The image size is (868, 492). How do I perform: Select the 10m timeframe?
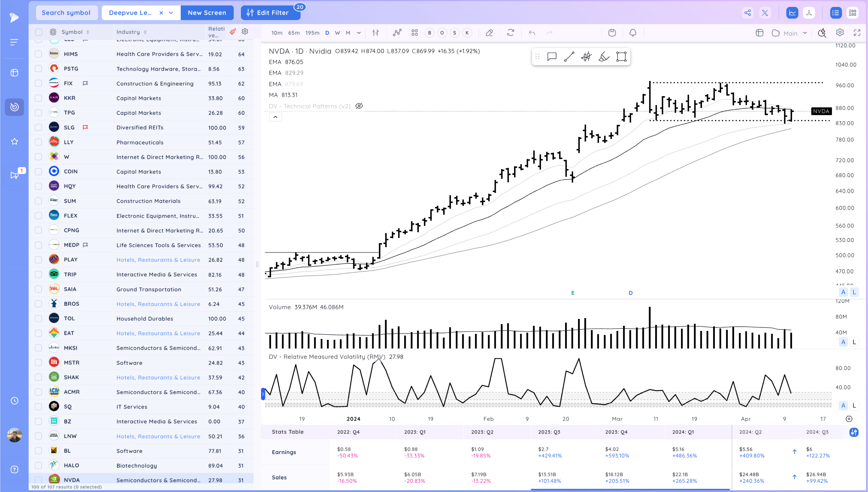point(276,33)
